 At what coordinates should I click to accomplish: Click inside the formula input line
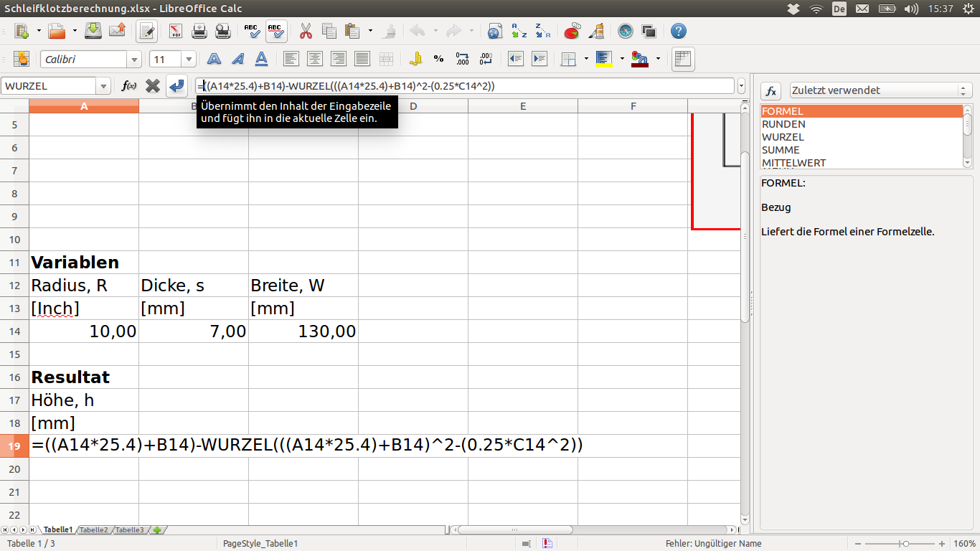coord(465,86)
